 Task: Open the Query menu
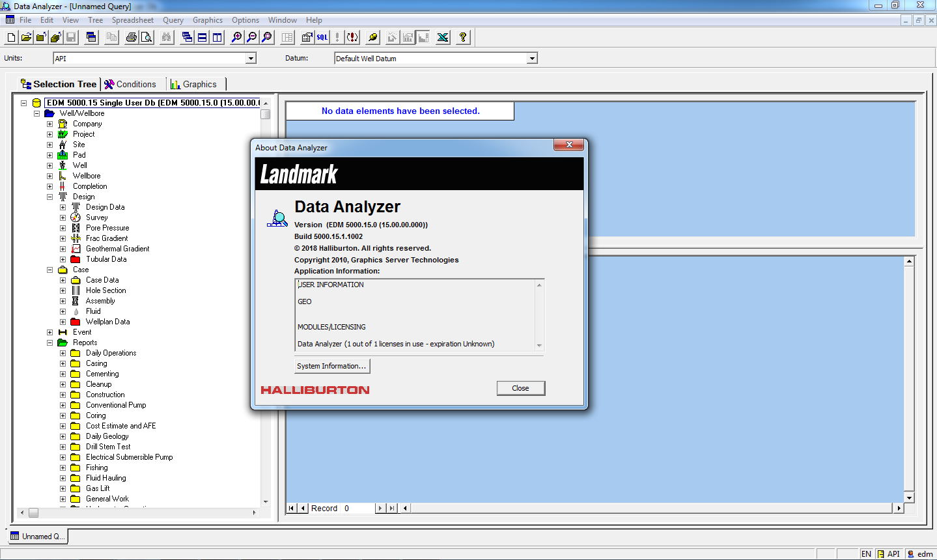[x=173, y=20]
